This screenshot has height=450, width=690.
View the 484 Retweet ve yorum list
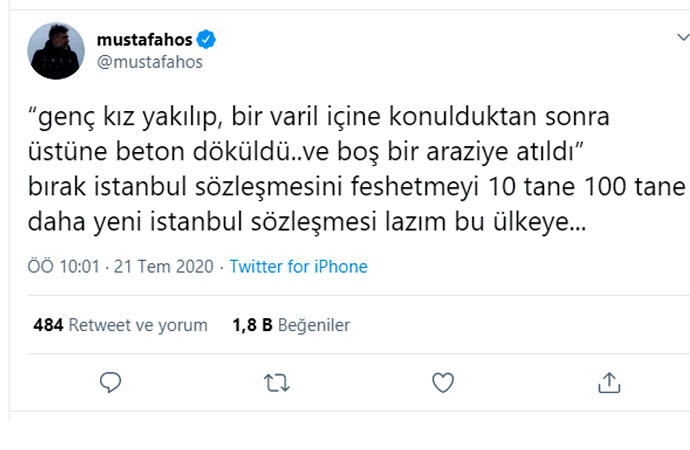120,325
